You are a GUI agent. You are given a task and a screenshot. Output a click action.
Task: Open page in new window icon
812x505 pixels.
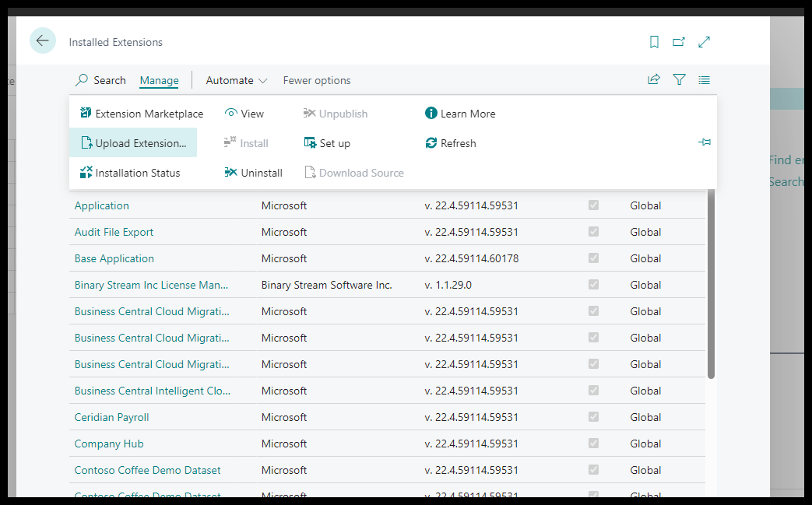pyautogui.click(x=679, y=42)
